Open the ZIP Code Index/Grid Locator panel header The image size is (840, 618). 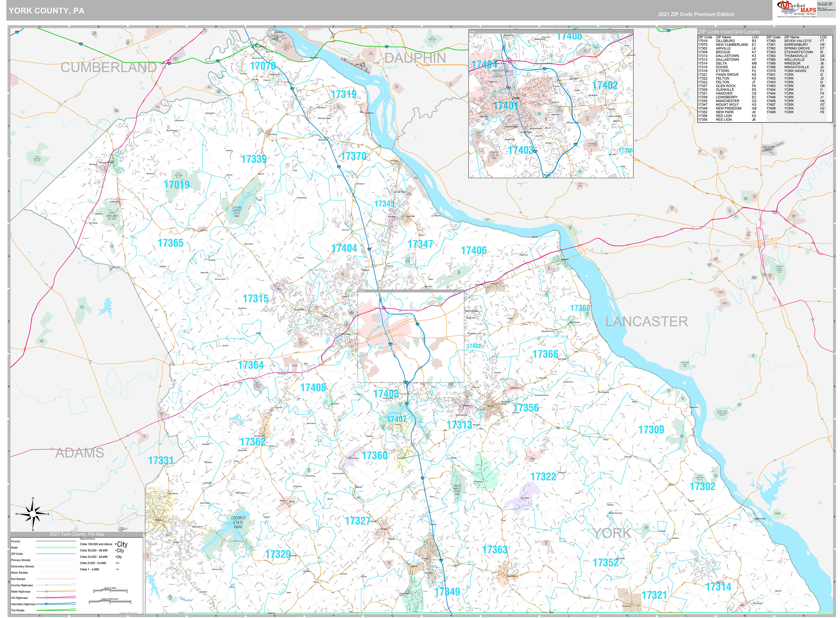730,32
